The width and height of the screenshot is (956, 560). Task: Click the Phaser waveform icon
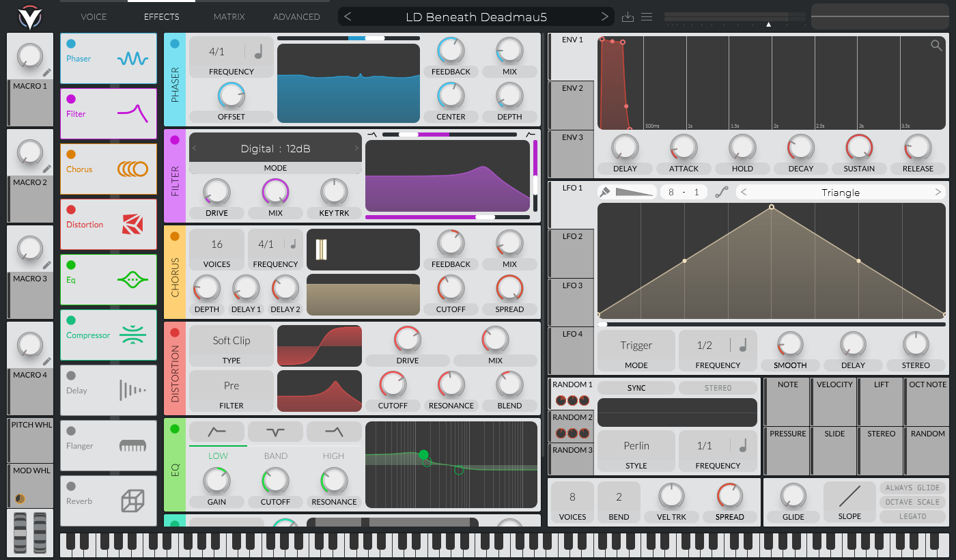[132, 59]
